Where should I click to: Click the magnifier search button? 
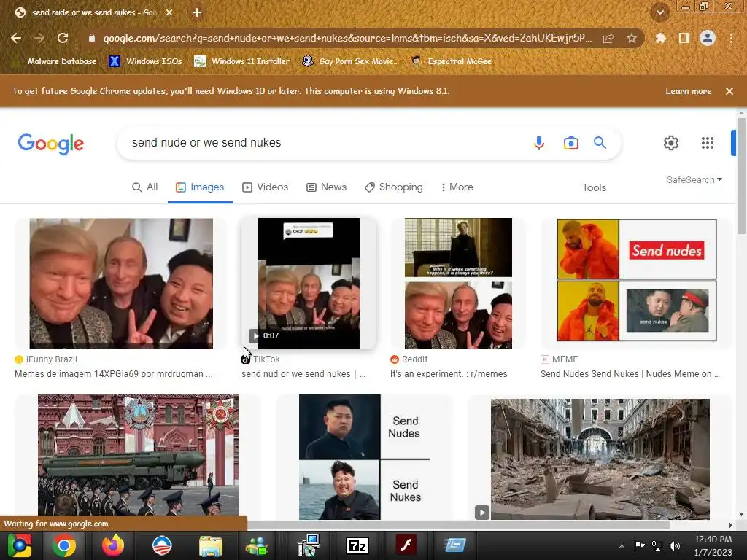coord(600,142)
